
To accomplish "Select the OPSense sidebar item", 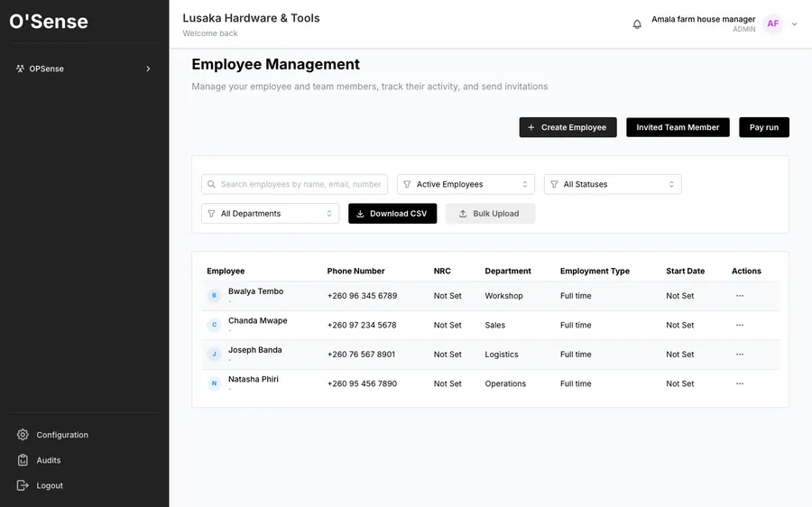I will point(85,69).
